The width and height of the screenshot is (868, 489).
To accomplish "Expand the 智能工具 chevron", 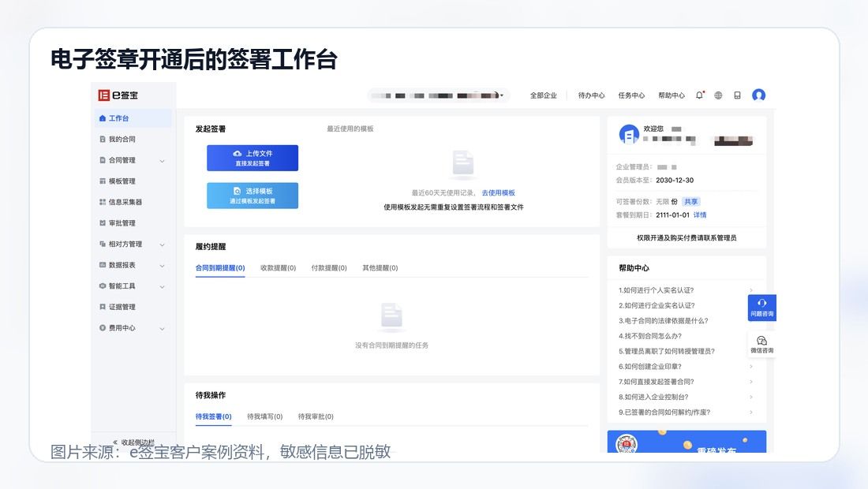I will click(x=163, y=286).
